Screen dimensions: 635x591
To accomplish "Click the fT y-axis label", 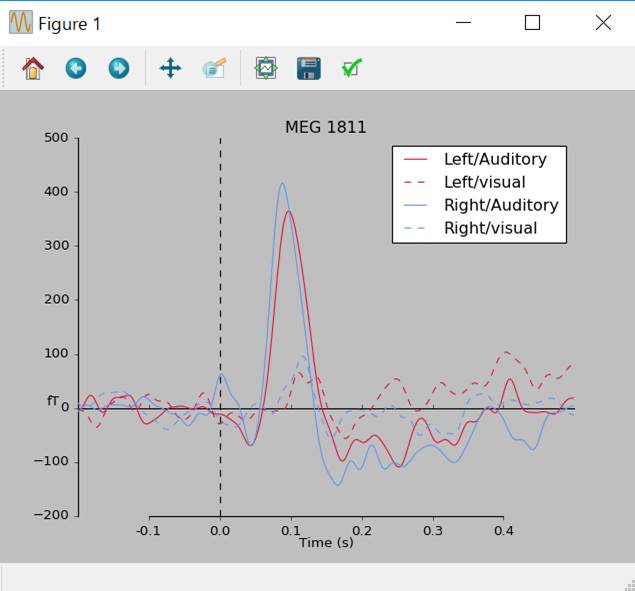I will tap(54, 401).
